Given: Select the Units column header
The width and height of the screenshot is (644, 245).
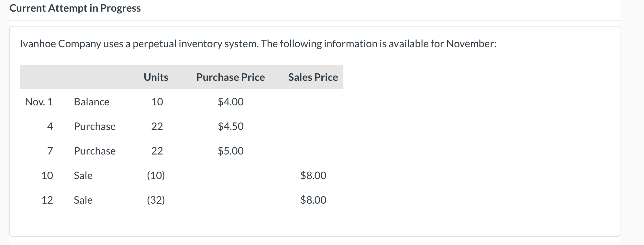Looking at the screenshot, I should tap(156, 77).
